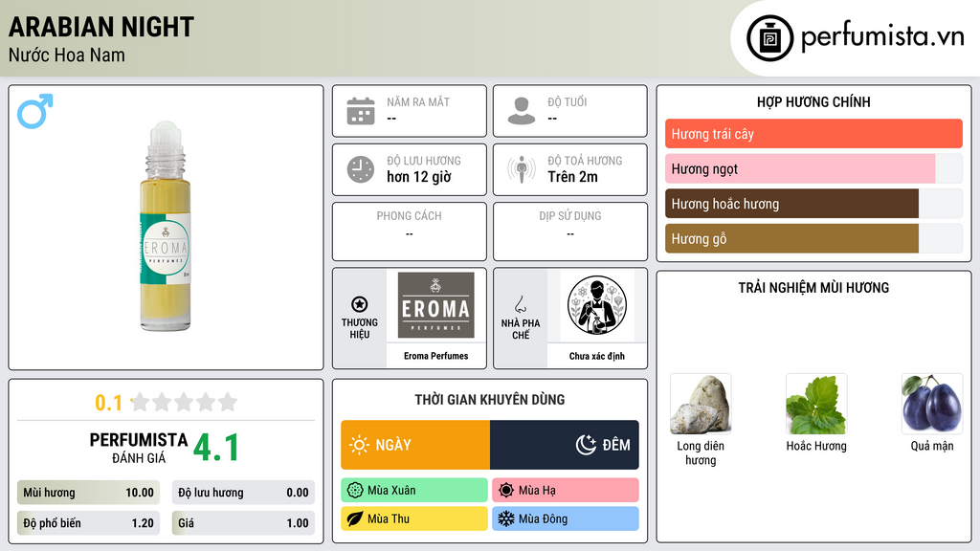Click the calendar icon for Năm ra mắt
Screen dimensions: 980x551
click(361, 111)
